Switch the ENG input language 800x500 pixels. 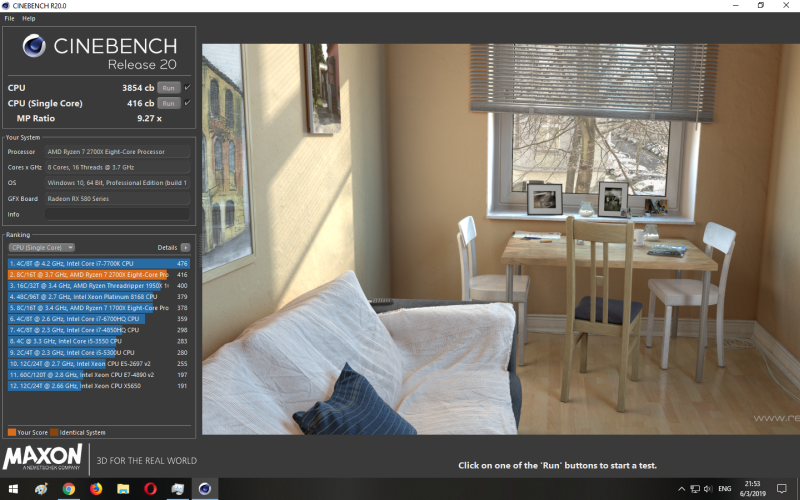(724, 489)
